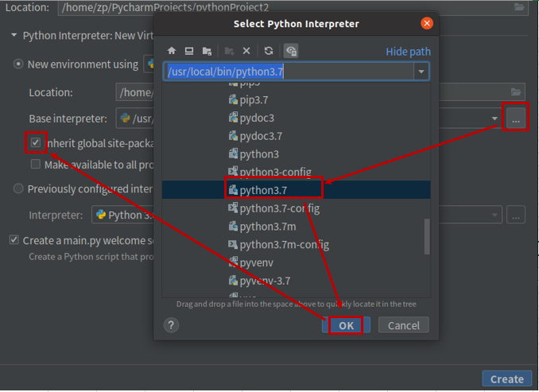This screenshot has width=539, height=392.
Task: Refresh the file tree
Action: [269, 51]
